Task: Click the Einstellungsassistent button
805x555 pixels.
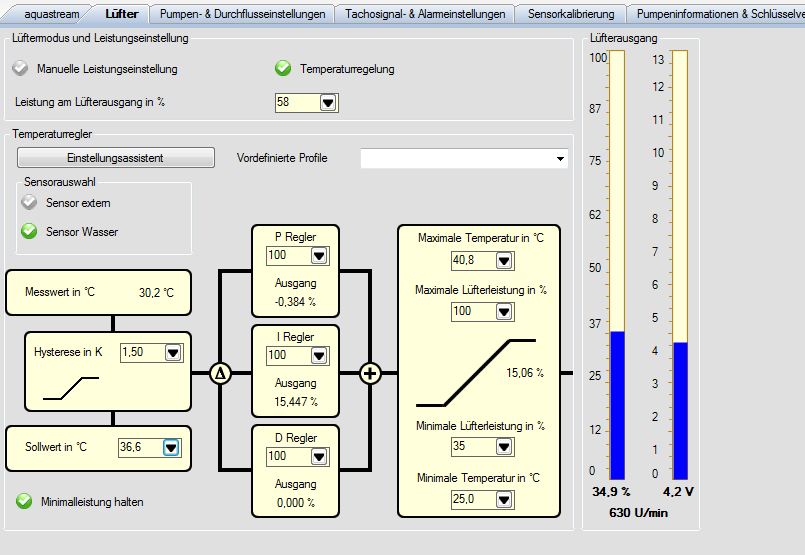Action: click(x=115, y=158)
